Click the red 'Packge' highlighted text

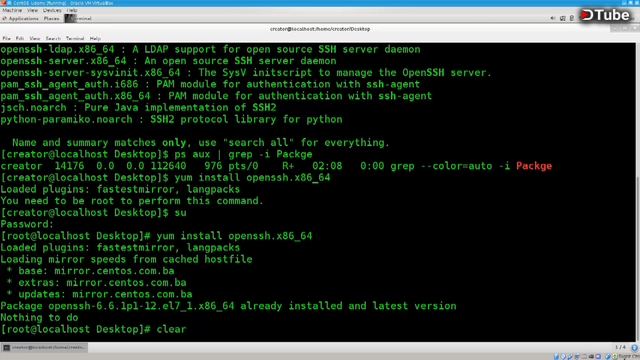click(534, 166)
